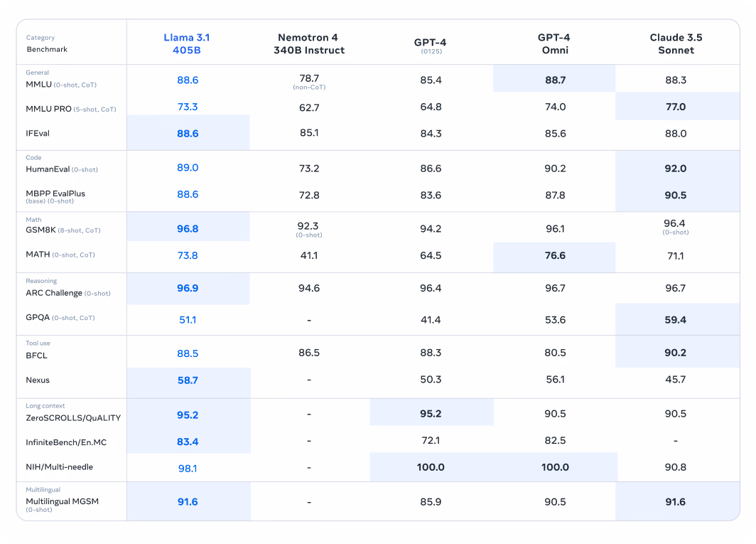Select the BFCL benchmark label
The image size is (756, 544).
[x=37, y=356]
